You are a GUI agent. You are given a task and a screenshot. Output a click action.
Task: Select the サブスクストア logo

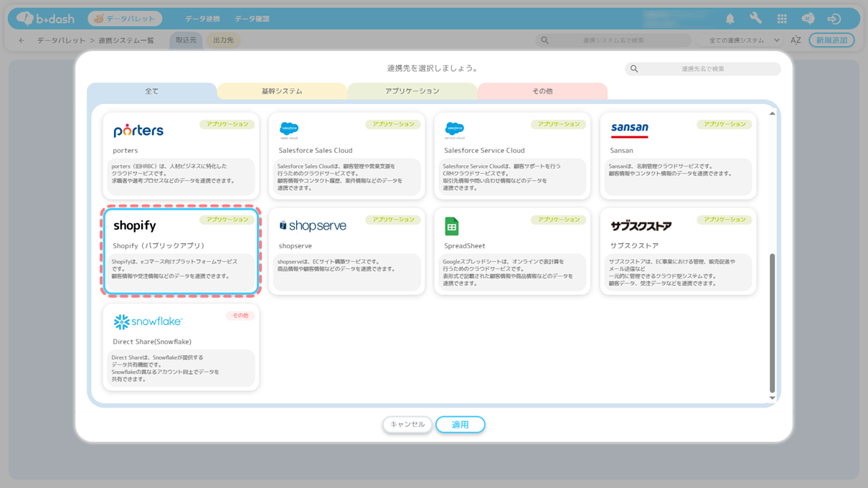pos(641,226)
